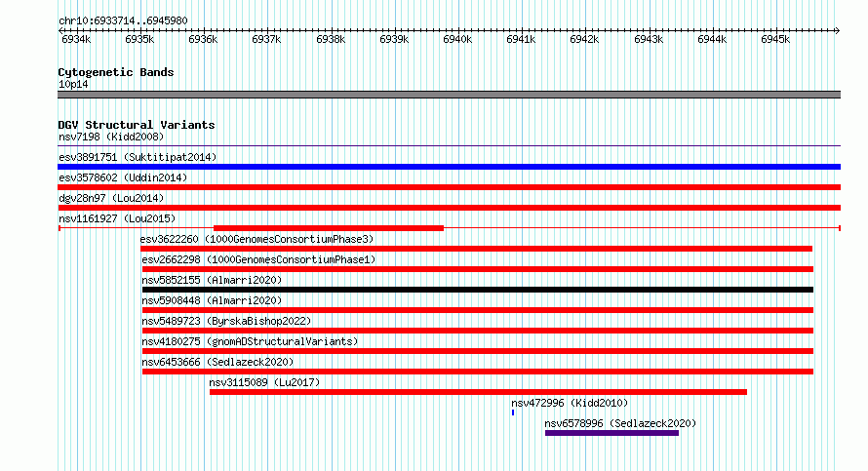The width and height of the screenshot is (868, 471).
Task: Click the 6935k ruler tick label
Action: 139,39
